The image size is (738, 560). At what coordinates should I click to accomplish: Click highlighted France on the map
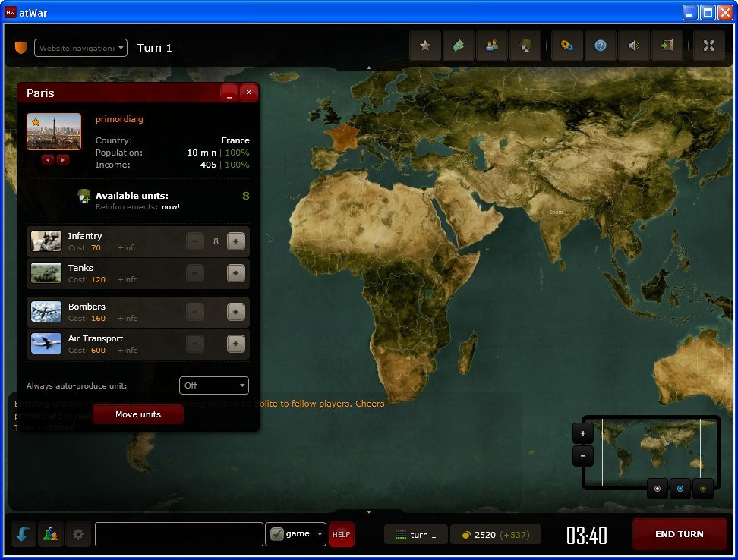point(344,137)
